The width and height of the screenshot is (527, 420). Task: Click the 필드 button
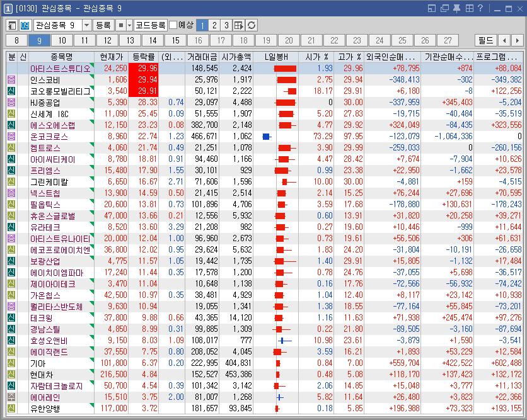[485, 41]
